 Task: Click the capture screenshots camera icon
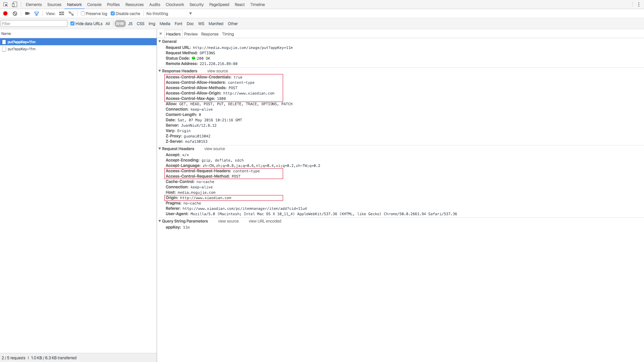point(27,14)
